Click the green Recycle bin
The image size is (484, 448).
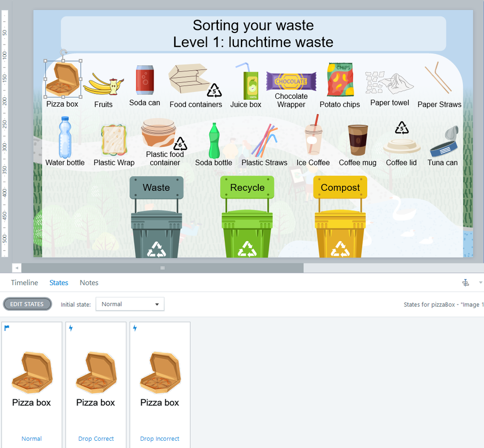click(x=247, y=216)
